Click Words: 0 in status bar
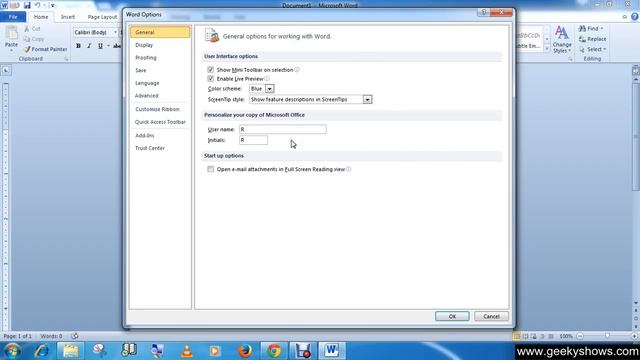 tap(51, 336)
